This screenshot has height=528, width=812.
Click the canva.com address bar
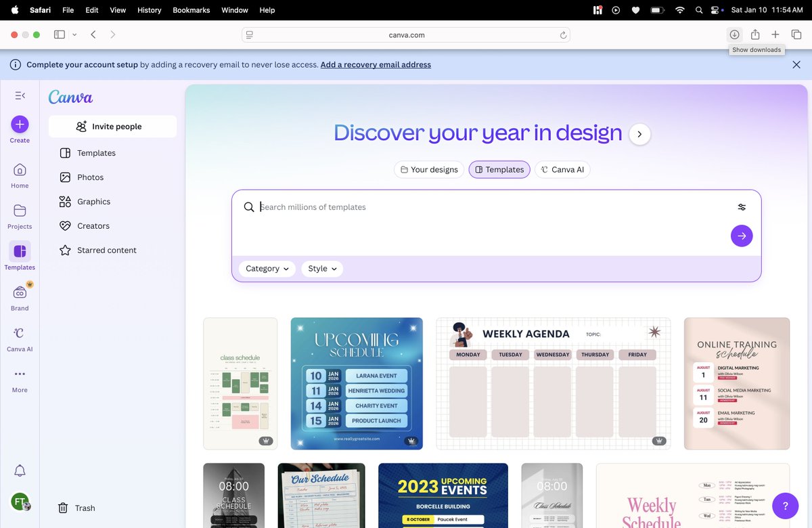[406, 35]
